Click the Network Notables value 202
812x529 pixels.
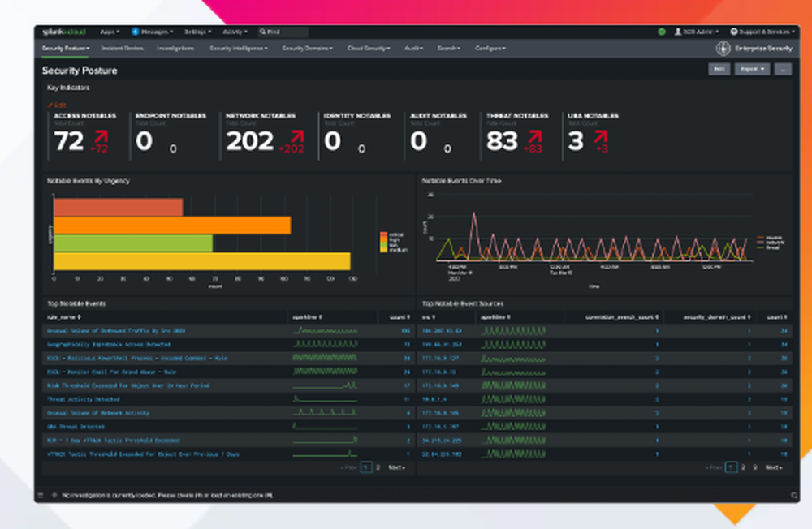tap(250, 141)
